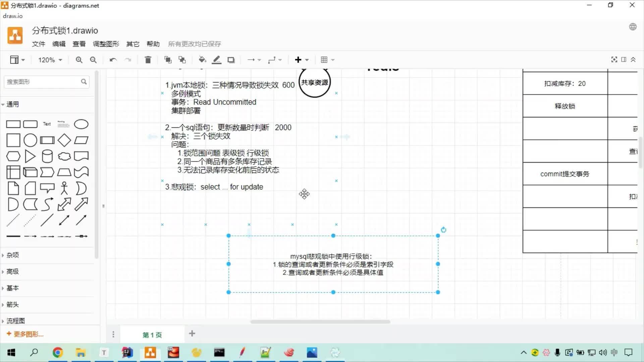Open fill color bucket tool

click(202, 60)
